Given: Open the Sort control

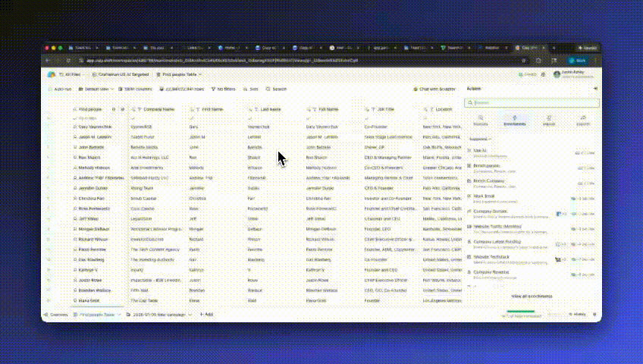Looking at the screenshot, I should pos(250,89).
